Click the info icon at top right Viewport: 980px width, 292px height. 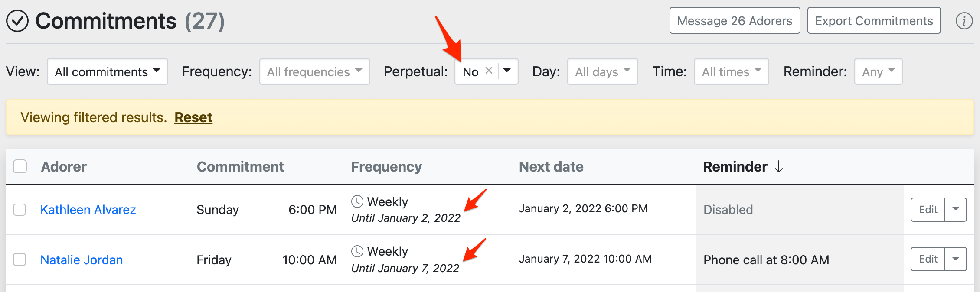coord(964,21)
